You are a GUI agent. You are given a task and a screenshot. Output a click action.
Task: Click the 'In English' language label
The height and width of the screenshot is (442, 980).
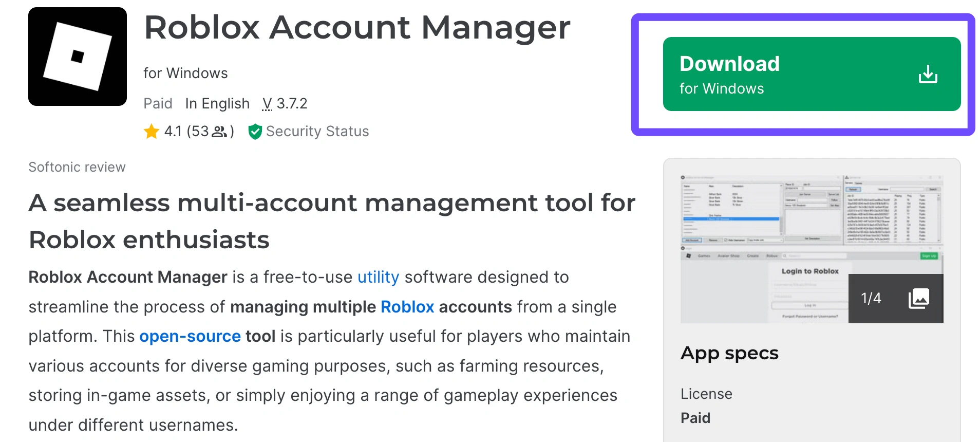point(217,104)
